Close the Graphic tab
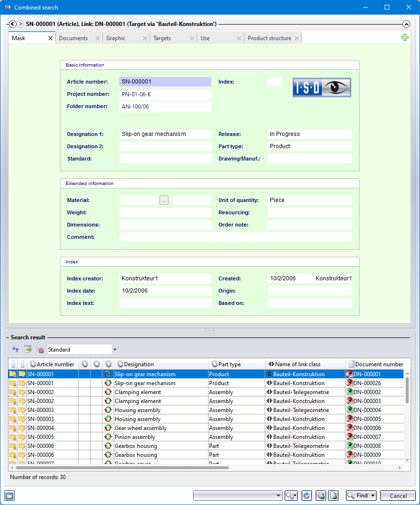Image resolution: width=420 pixels, height=505 pixels. click(145, 38)
